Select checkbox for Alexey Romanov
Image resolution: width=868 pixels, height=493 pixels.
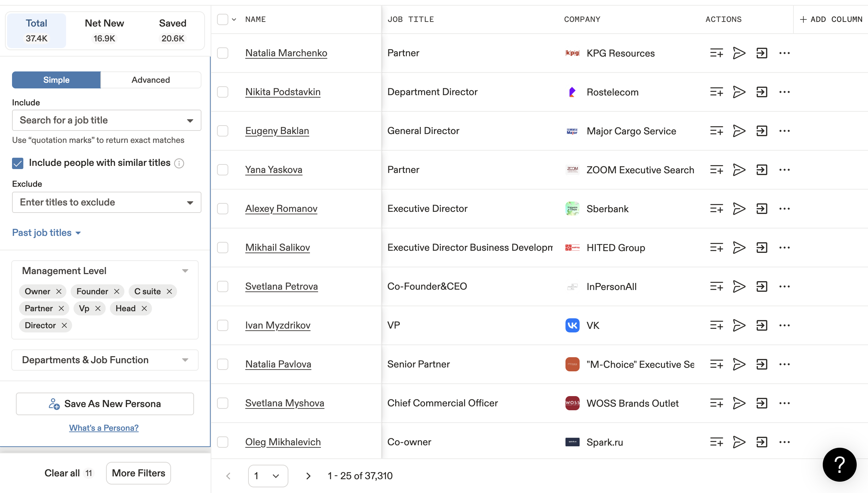[223, 209]
